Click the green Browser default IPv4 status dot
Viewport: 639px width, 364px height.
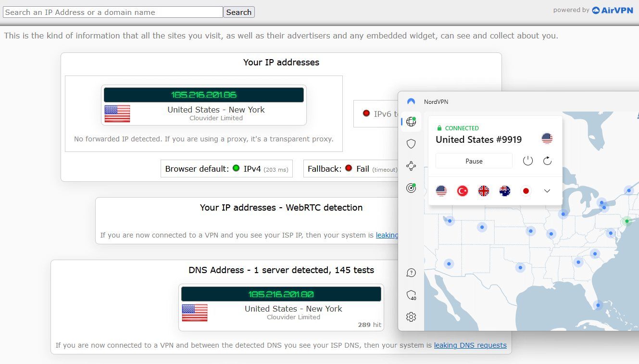236,168
